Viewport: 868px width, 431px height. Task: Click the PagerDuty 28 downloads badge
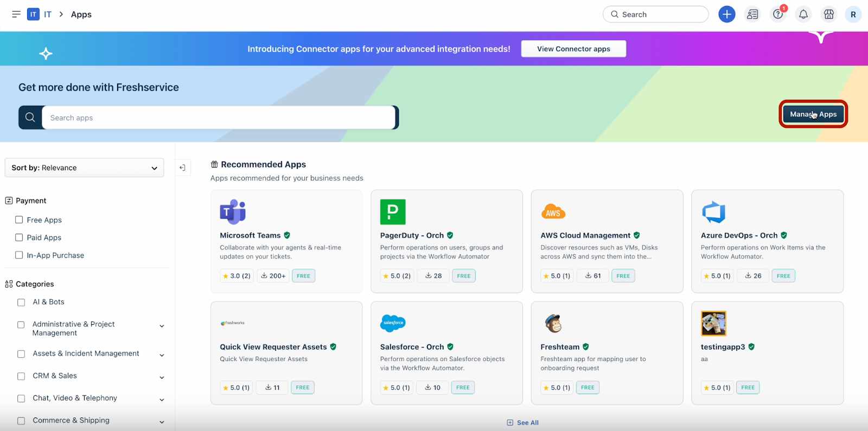click(x=433, y=276)
